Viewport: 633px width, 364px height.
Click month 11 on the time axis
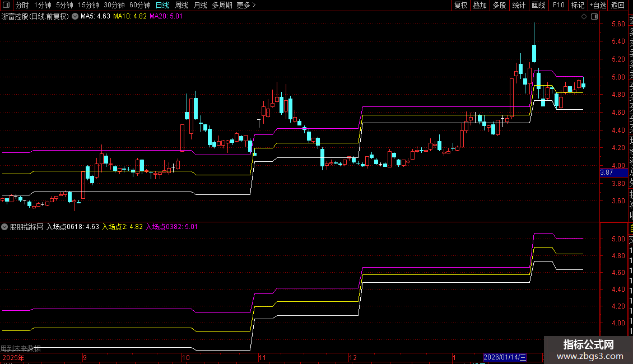(262, 357)
